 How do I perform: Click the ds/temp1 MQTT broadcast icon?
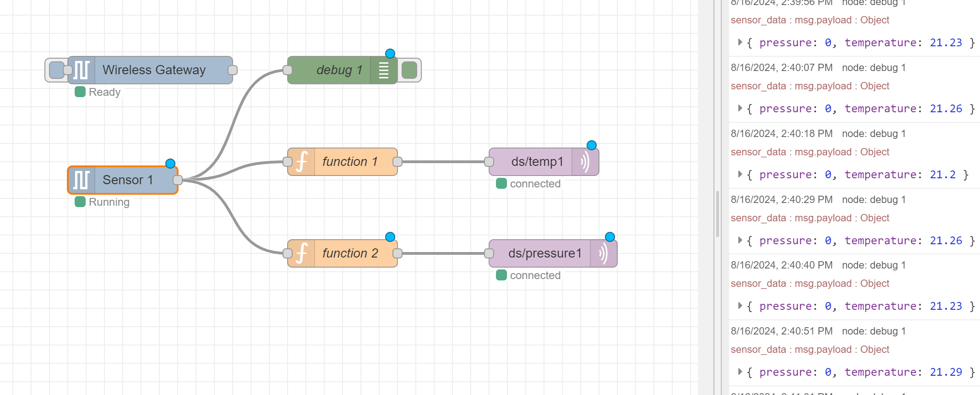coord(585,162)
